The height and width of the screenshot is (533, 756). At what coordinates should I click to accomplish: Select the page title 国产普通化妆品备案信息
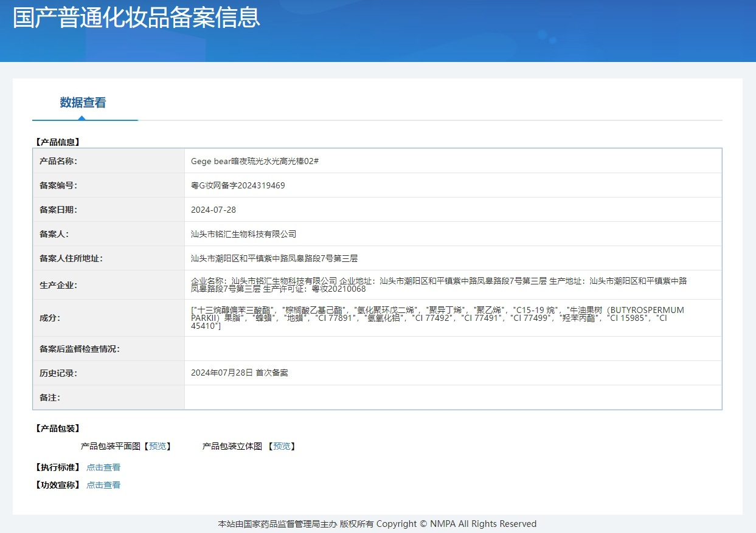tap(136, 18)
